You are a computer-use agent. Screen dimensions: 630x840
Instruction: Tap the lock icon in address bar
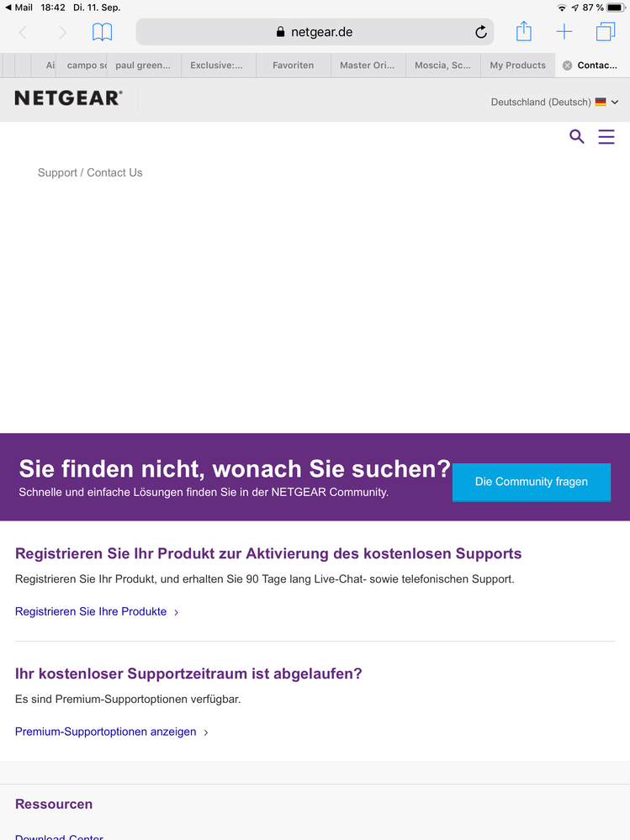(x=280, y=32)
